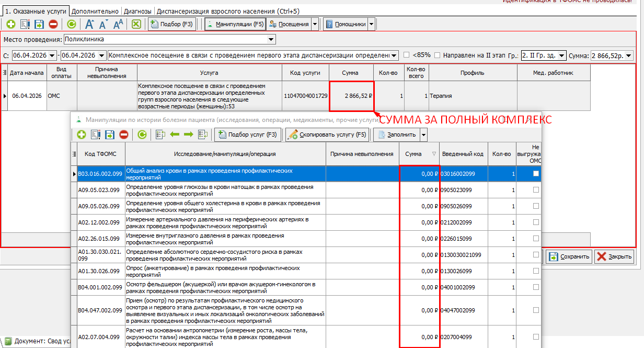
Task: Open the Заполнить dropdown arrow
Action: click(423, 134)
